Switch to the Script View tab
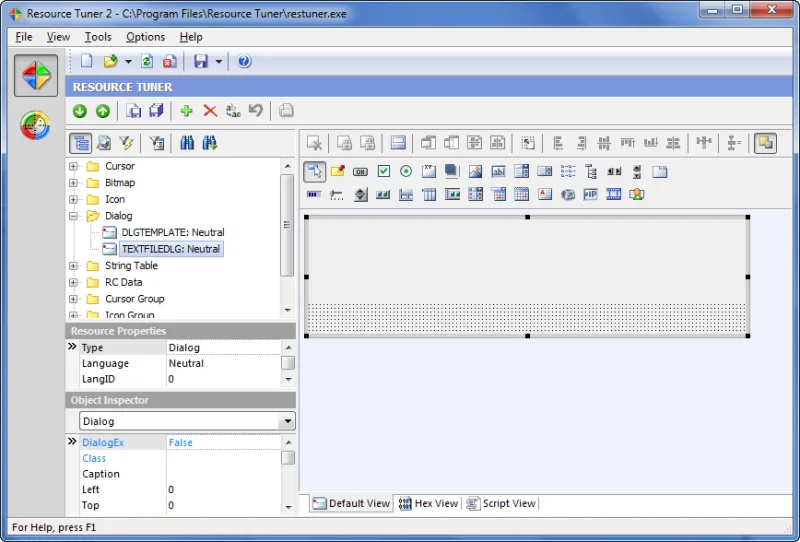 pyautogui.click(x=501, y=503)
